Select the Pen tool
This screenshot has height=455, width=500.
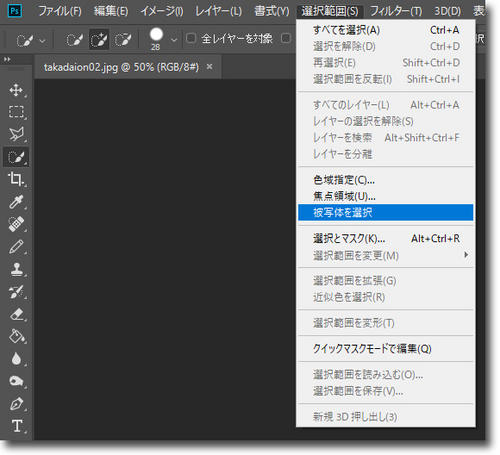point(16,404)
